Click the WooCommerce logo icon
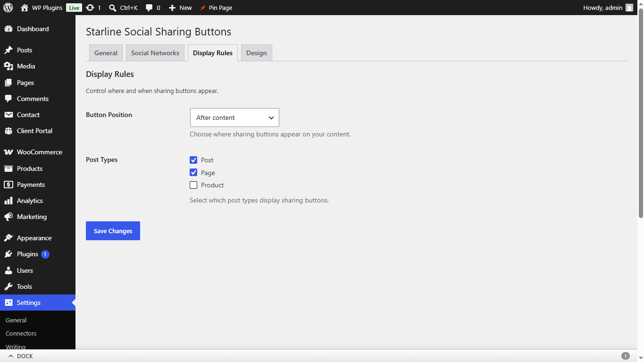Viewport: 644px width, 362px height. [x=8, y=152]
